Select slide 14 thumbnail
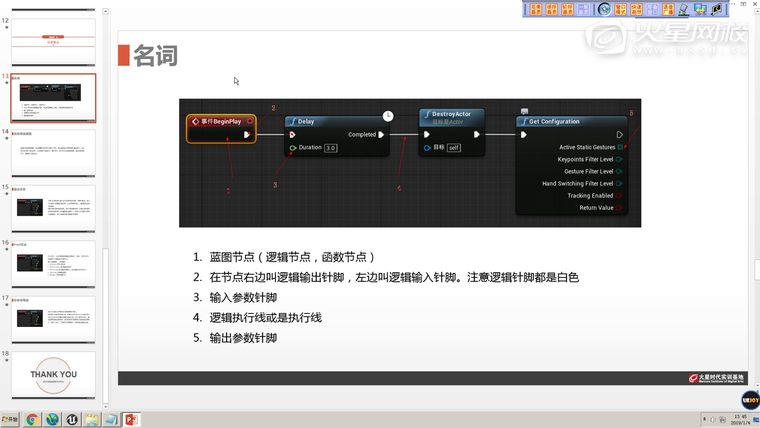 pyautogui.click(x=53, y=152)
